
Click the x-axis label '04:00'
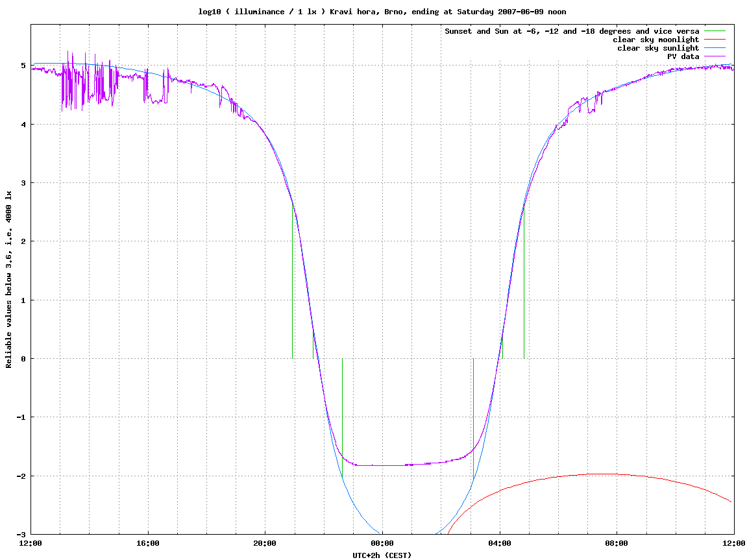coord(499,543)
